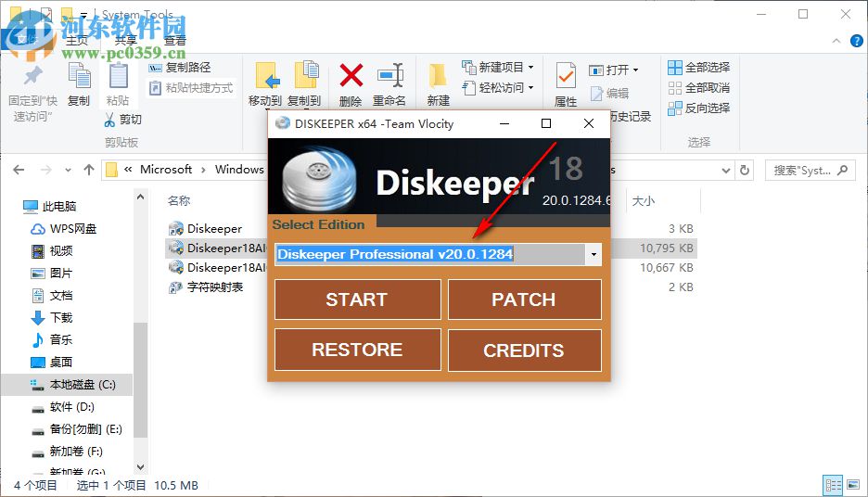Open the Pictures (图片) folder in navigation pane

click(52, 273)
